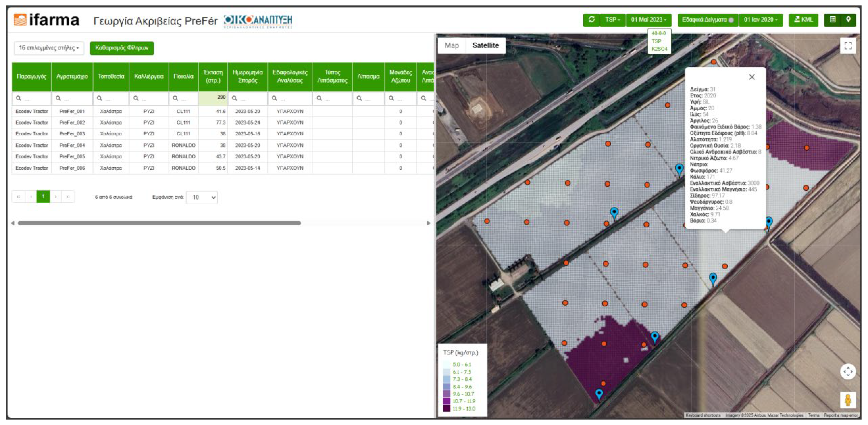Switch to the table view icon
This screenshot has width=868, height=425.
tap(833, 20)
